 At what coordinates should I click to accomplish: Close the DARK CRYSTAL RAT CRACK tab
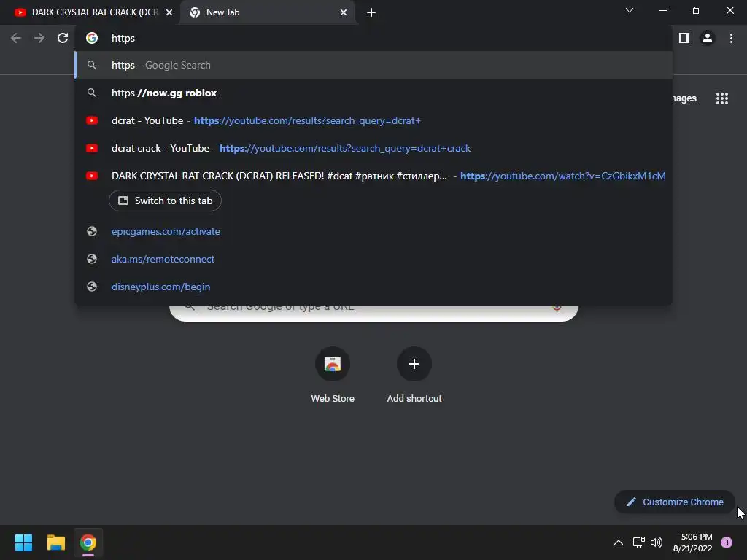169,12
